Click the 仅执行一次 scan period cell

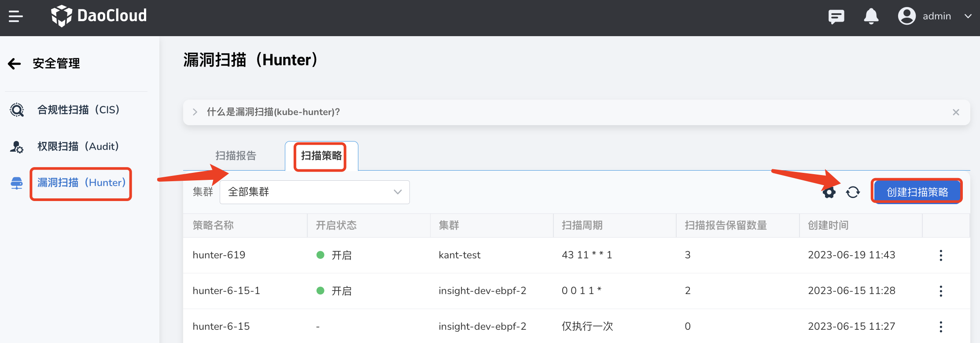[x=587, y=326]
